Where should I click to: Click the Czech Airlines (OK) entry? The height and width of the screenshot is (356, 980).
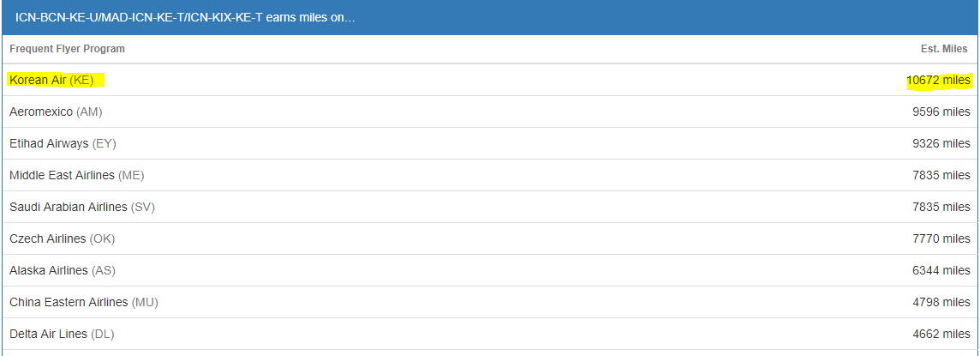[490, 239]
